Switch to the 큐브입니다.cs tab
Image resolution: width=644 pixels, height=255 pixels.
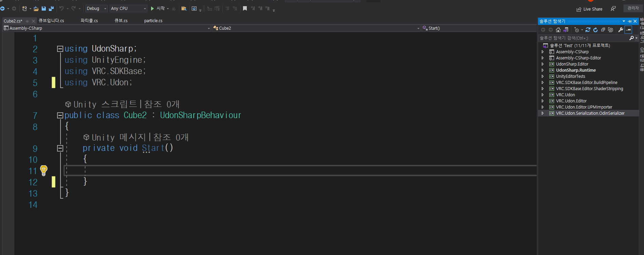(51, 21)
